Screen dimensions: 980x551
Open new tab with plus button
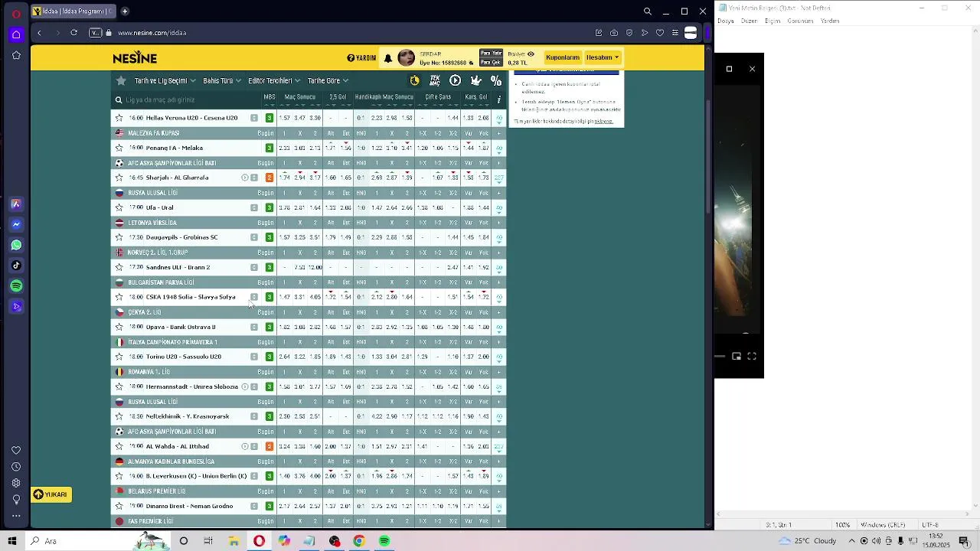125,11
